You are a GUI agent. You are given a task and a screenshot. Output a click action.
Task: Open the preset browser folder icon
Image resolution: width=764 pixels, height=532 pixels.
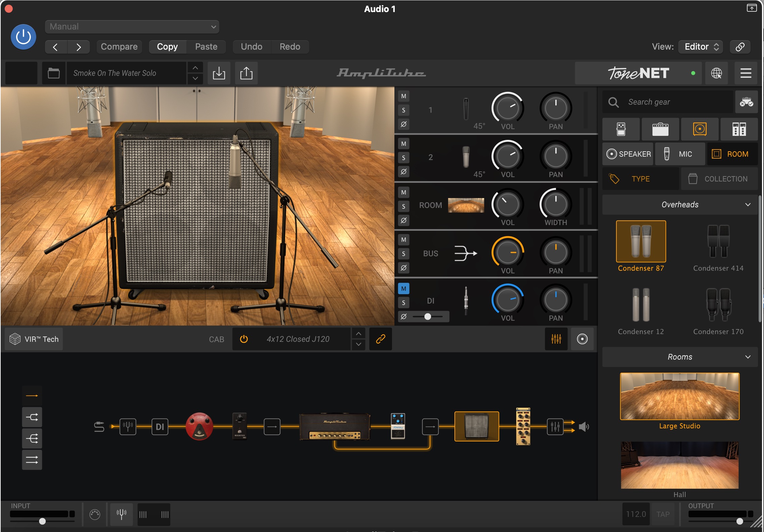(54, 73)
